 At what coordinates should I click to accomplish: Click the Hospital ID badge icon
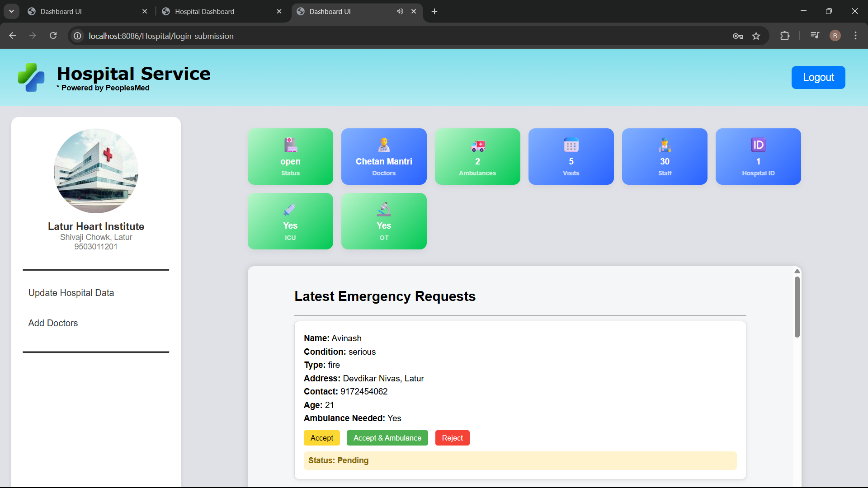point(758,145)
